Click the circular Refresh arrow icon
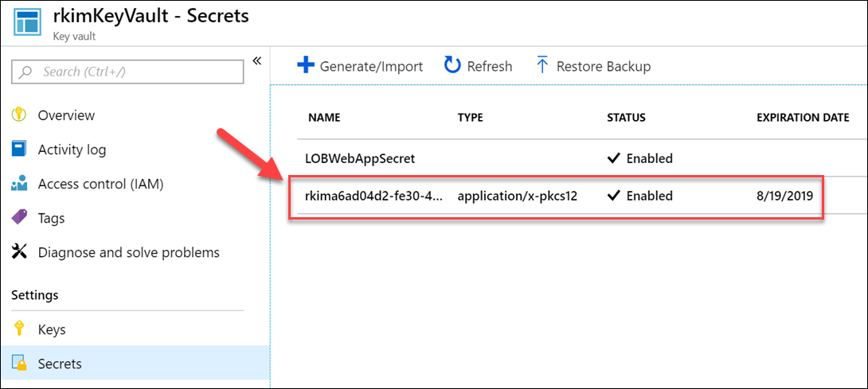 pyautogui.click(x=452, y=66)
